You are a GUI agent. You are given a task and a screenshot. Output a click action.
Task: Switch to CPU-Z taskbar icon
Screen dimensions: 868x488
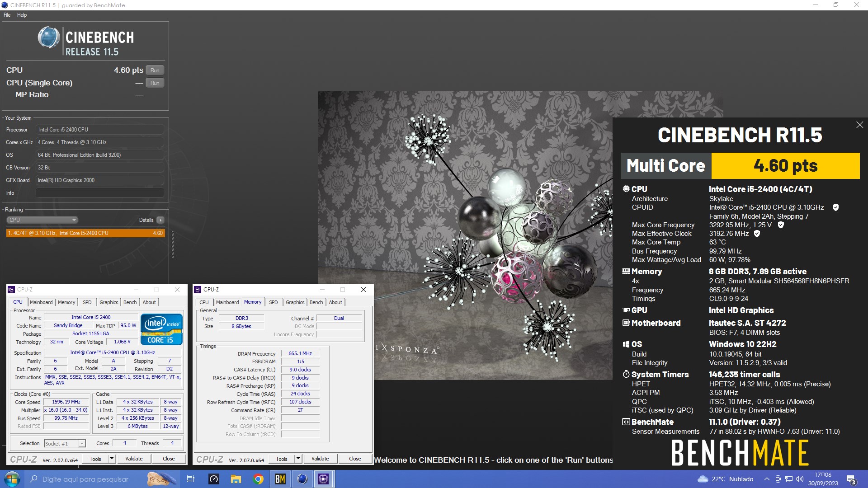323,479
